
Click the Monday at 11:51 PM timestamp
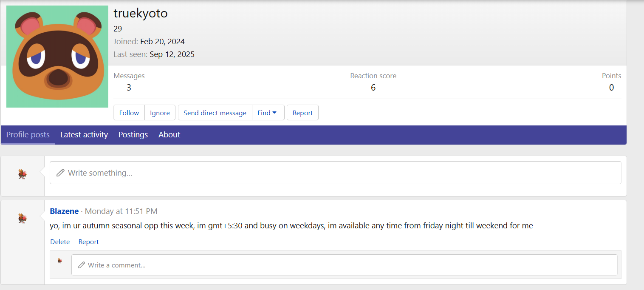(121, 211)
